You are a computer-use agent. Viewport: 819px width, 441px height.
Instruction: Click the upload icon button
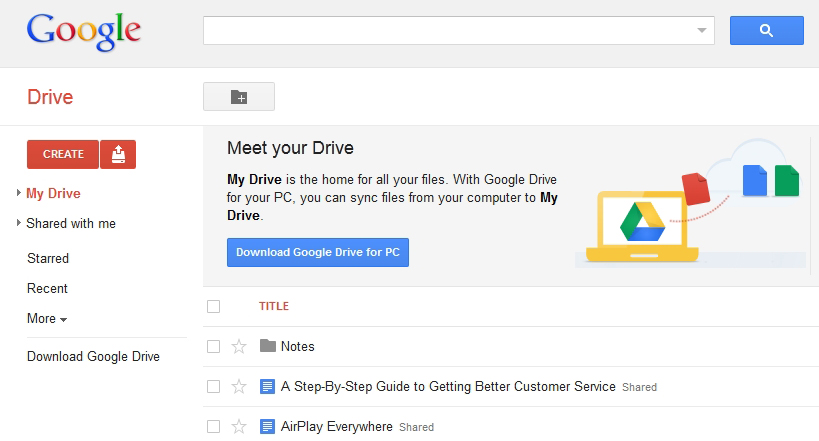point(118,154)
